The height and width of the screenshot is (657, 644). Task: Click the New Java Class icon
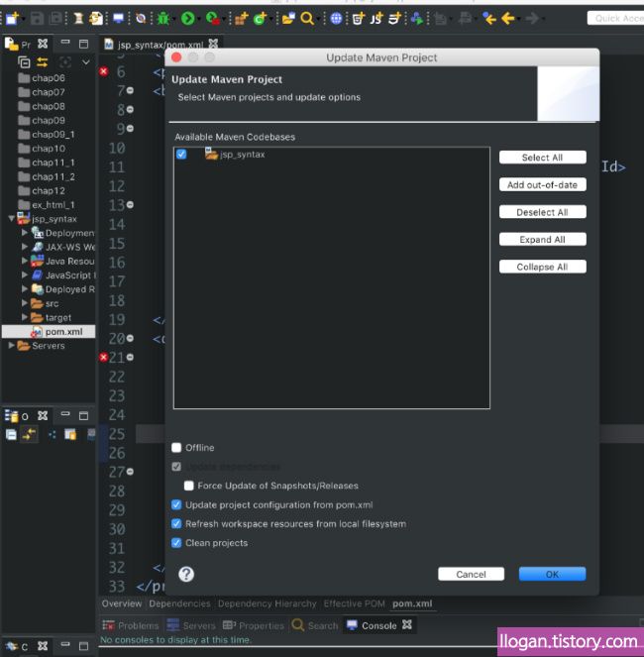point(260,19)
